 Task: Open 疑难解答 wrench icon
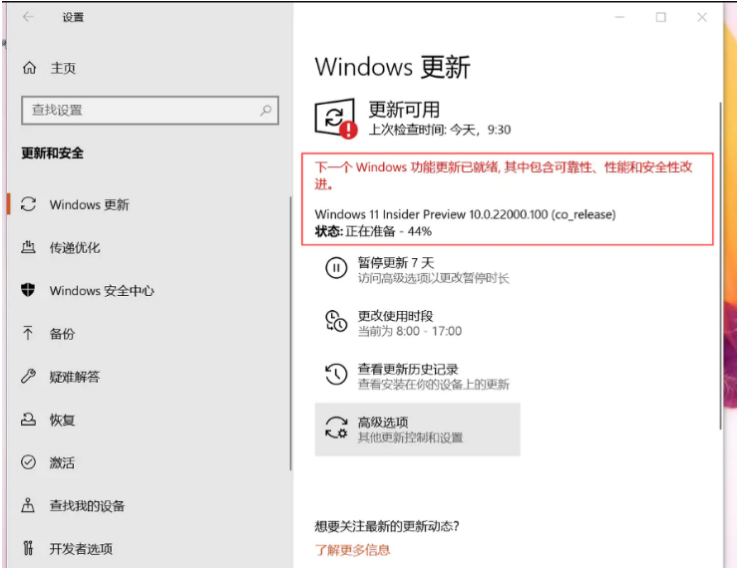[x=28, y=376]
